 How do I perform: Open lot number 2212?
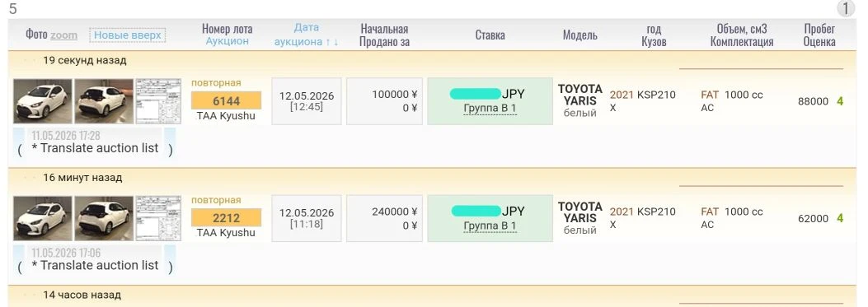pyautogui.click(x=227, y=218)
